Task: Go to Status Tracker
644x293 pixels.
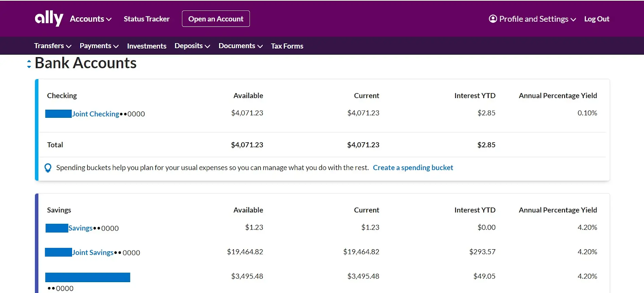Action: (x=147, y=19)
